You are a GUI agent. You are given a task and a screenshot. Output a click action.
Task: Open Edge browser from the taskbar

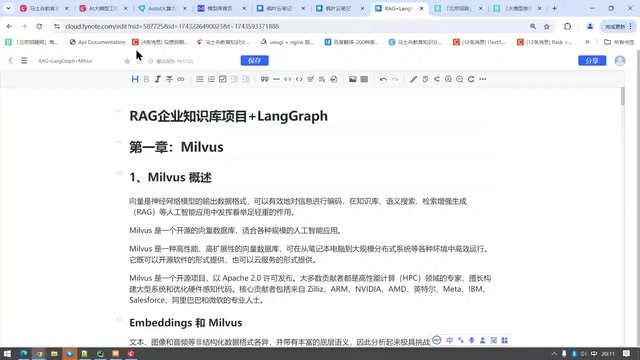[x=24, y=353]
